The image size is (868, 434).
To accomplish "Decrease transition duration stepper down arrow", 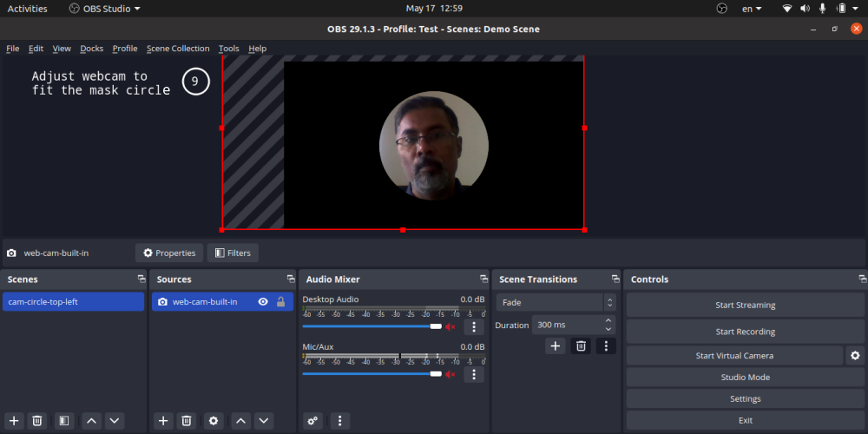I will pyautogui.click(x=608, y=329).
